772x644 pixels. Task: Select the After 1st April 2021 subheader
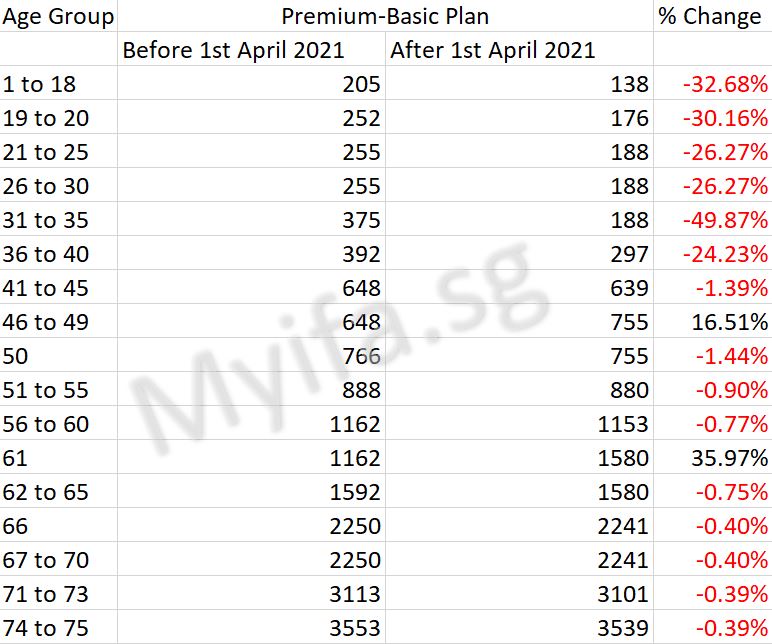493,50
